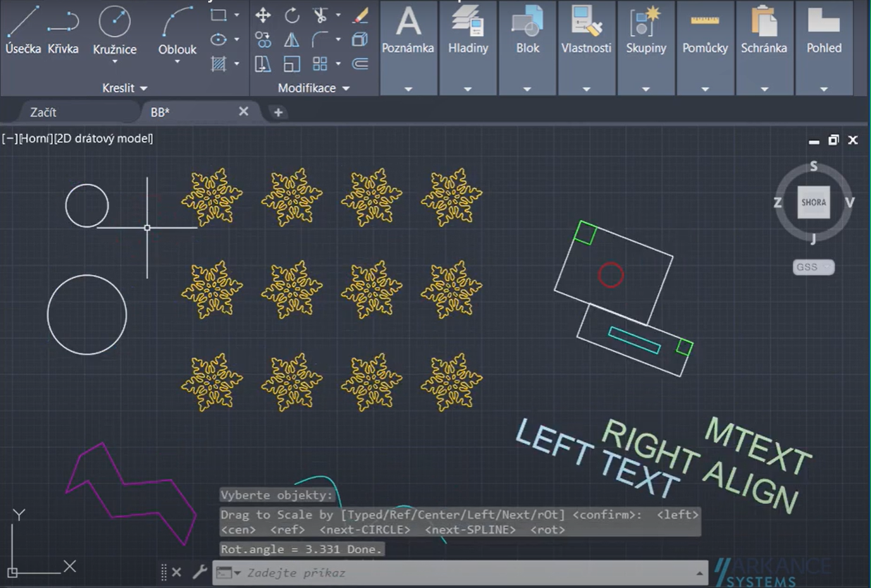Click the V compass direction on ViewCube
The image size is (871, 588).
pyautogui.click(x=849, y=202)
